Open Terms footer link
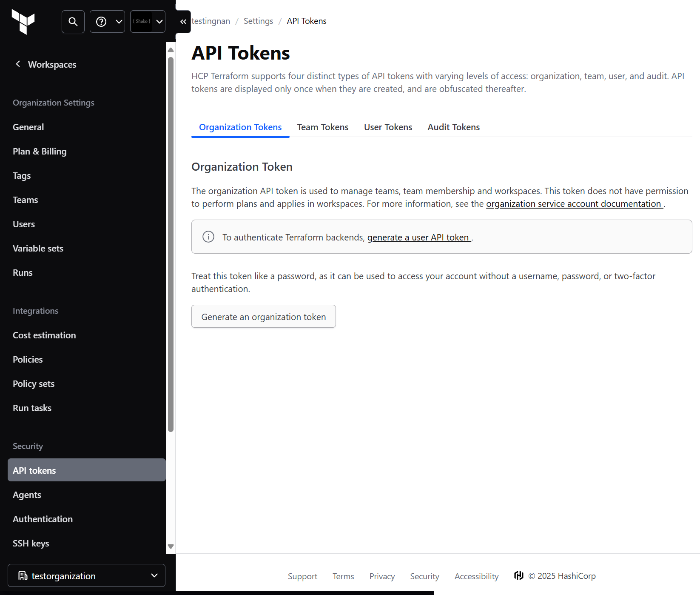The width and height of the screenshot is (700, 595). click(343, 576)
